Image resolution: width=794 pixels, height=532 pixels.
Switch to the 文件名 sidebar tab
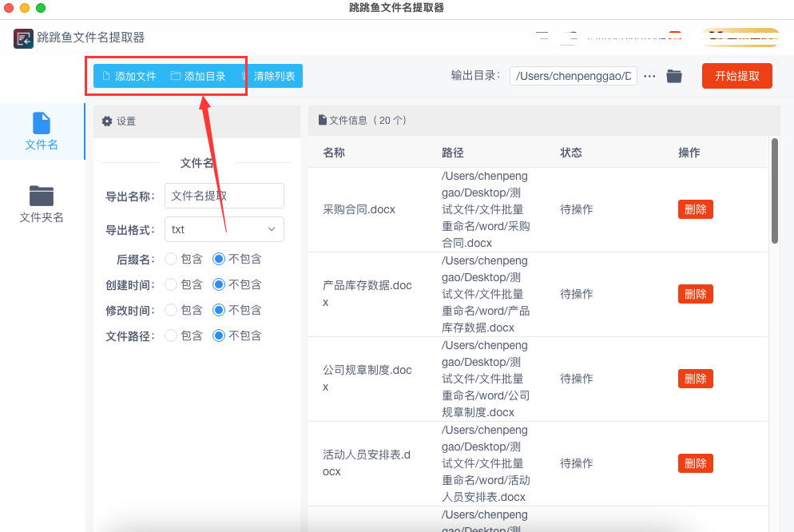(42, 131)
